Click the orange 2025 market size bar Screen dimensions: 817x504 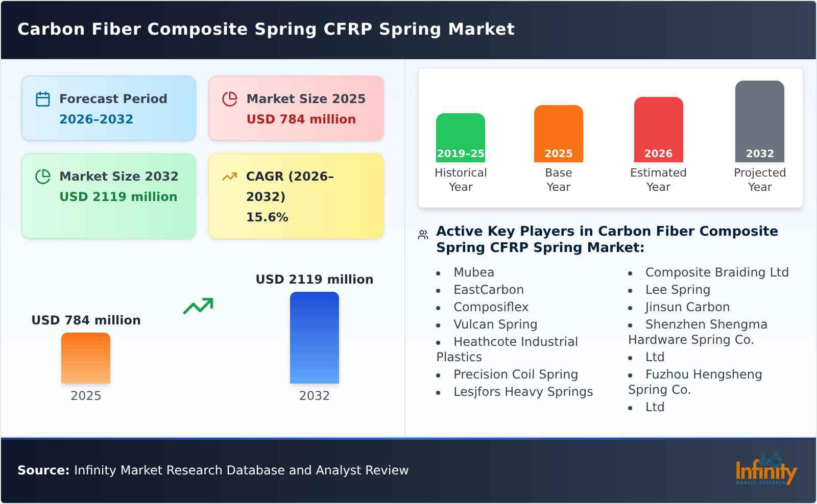tap(86, 358)
